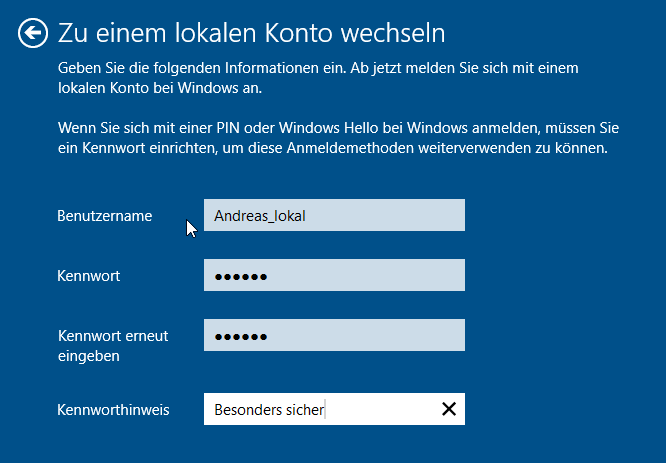The width and height of the screenshot is (666, 463).
Task: Click the Benutzername label
Action: (104, 216)
